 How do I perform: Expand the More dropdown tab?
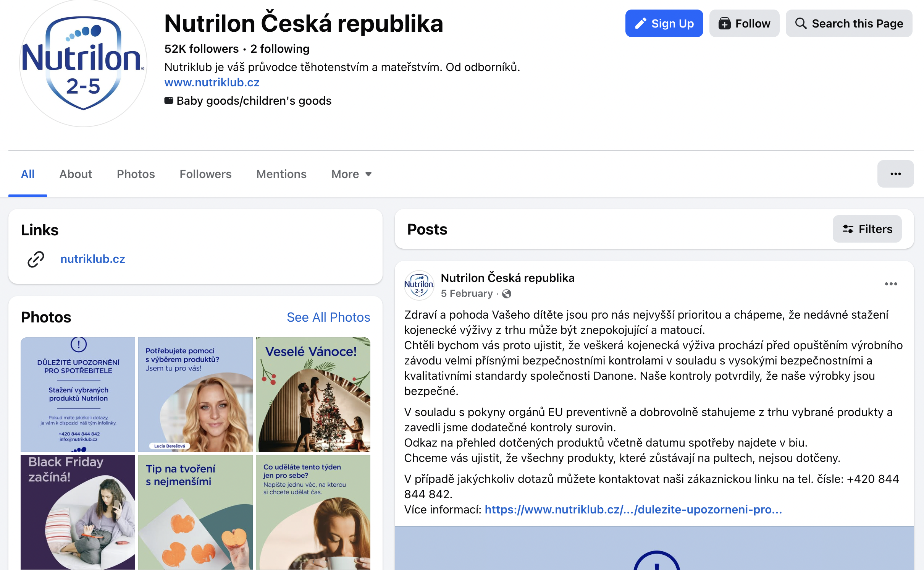[x=351, y=174]
